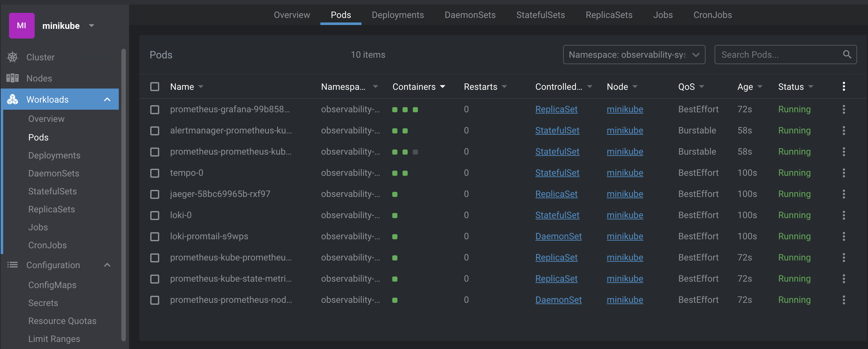Open minikube node link in prometheus-grafana row
The height and width of the screenshot is (349, 868).
coord(624,109)
